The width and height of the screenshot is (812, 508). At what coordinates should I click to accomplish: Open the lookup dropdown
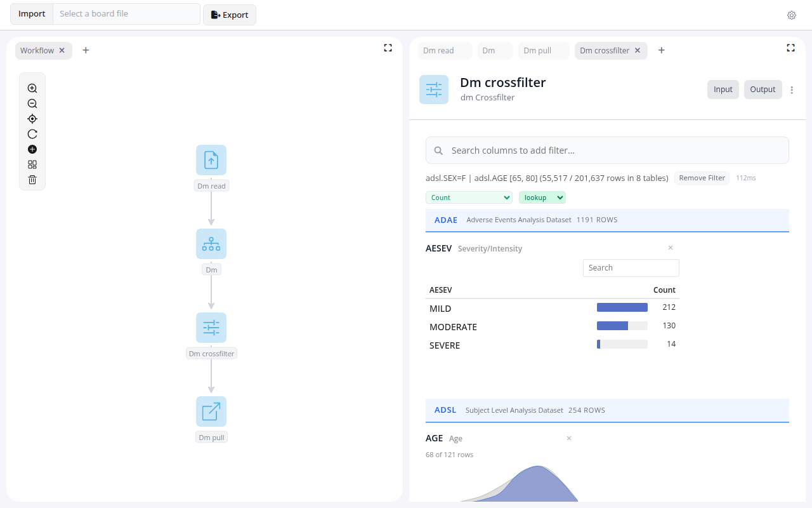click(x=542, y=197)
